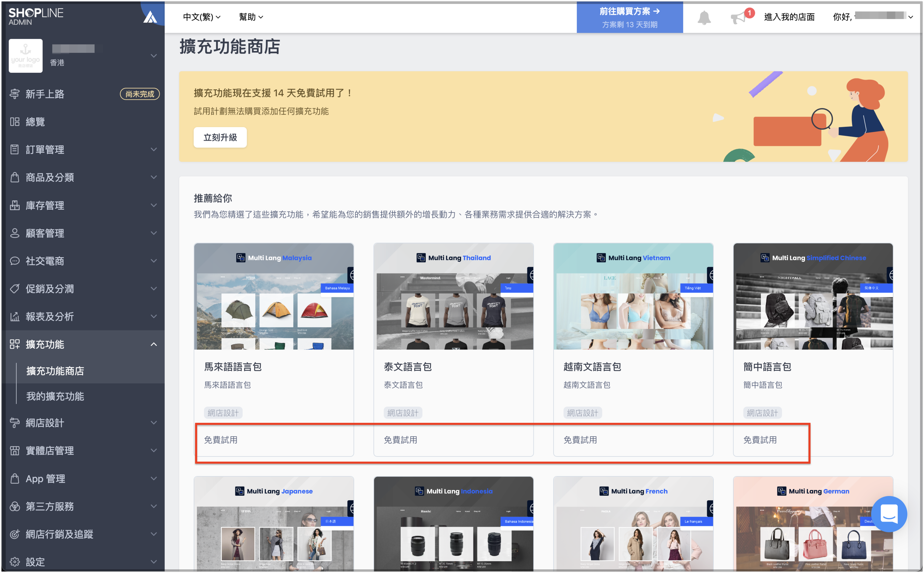Expand the 訂單管理 menu chevron
924x573 pixels.
pyautogui.click(x=154, y=149)
